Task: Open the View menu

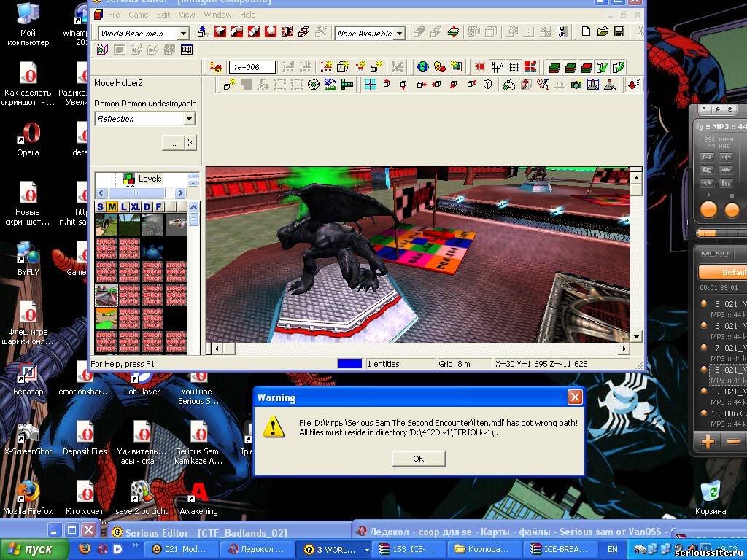Action: point(187,15)
